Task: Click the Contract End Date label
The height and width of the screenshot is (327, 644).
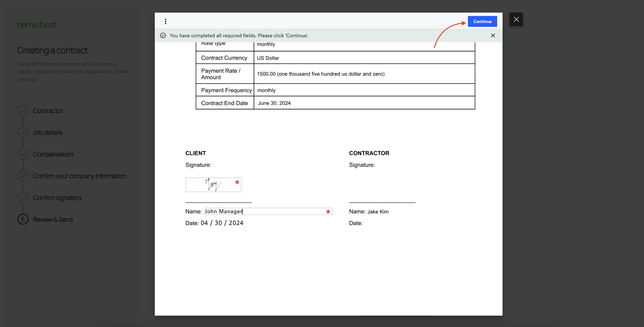Action: [224, 103]
